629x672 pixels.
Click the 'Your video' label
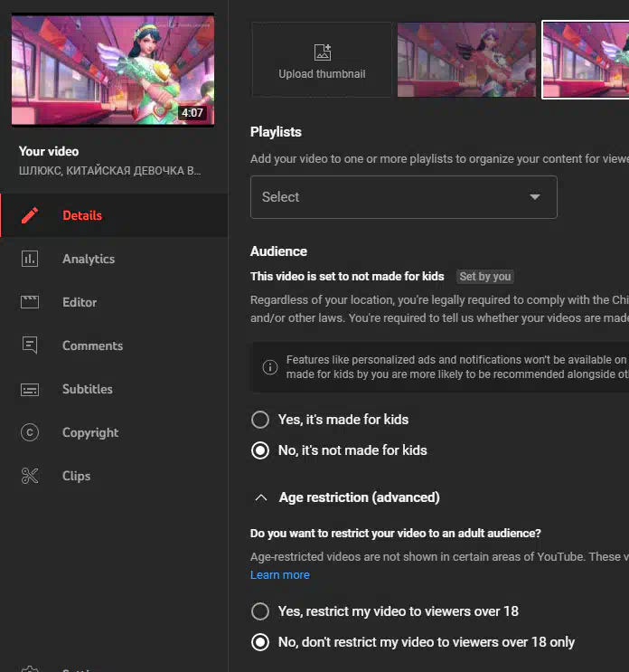click(x=49, y=151)
